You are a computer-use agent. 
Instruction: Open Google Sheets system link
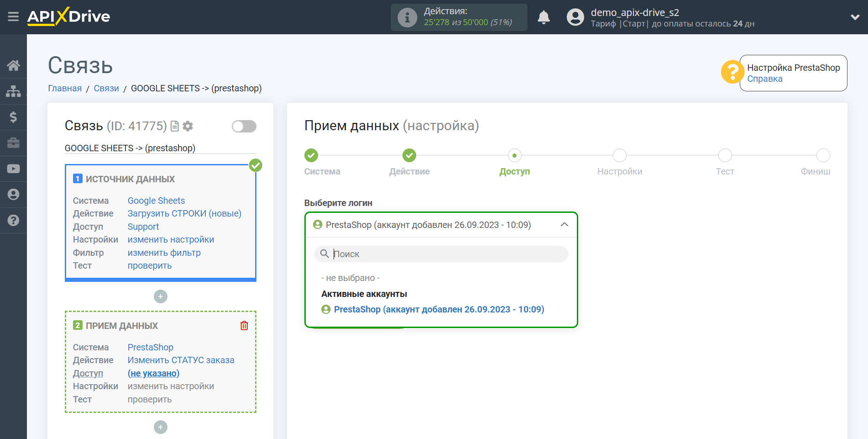coord(156,201)
